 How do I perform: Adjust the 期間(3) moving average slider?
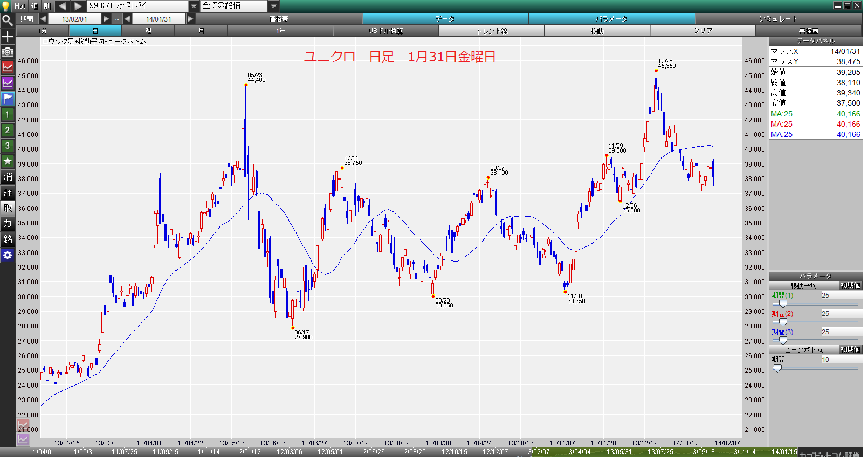point(783,341)
